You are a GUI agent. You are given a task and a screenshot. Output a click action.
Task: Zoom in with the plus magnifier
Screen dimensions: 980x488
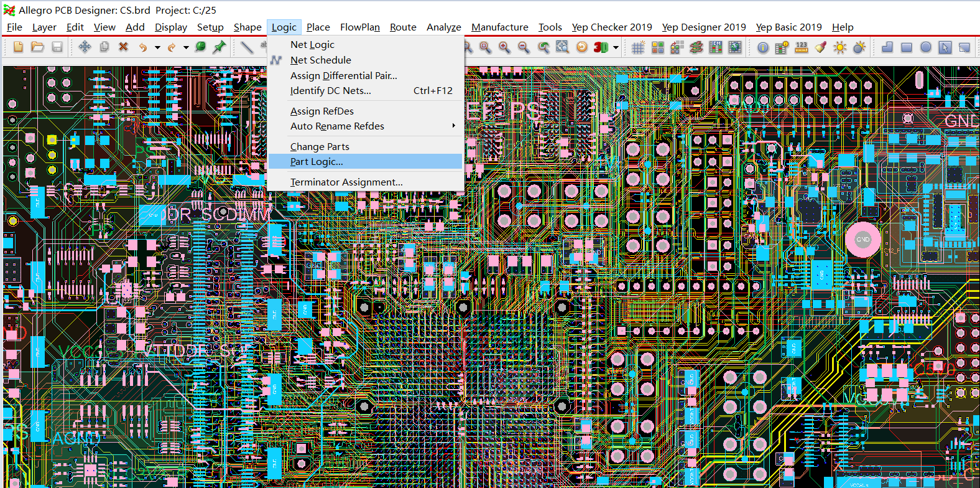pyautogui.click(x=504, y=47)
